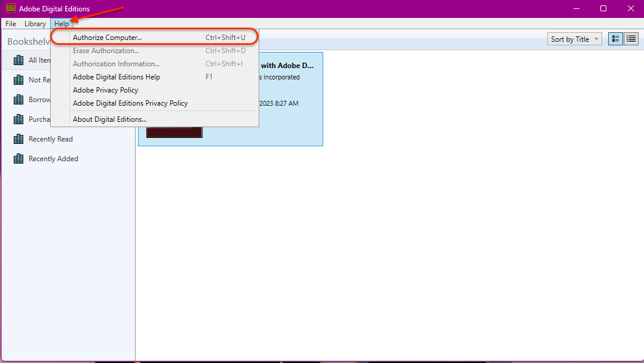Open Adobe Digital Editions Privacy Policy

pyautogui.click(x=154, y=103)
